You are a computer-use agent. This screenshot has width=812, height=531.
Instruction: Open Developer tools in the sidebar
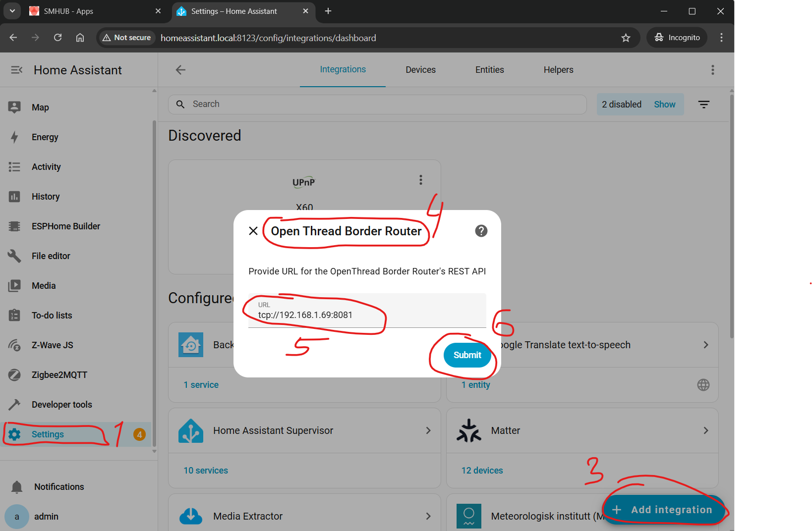pyautogui.click(x=61, y=405)
